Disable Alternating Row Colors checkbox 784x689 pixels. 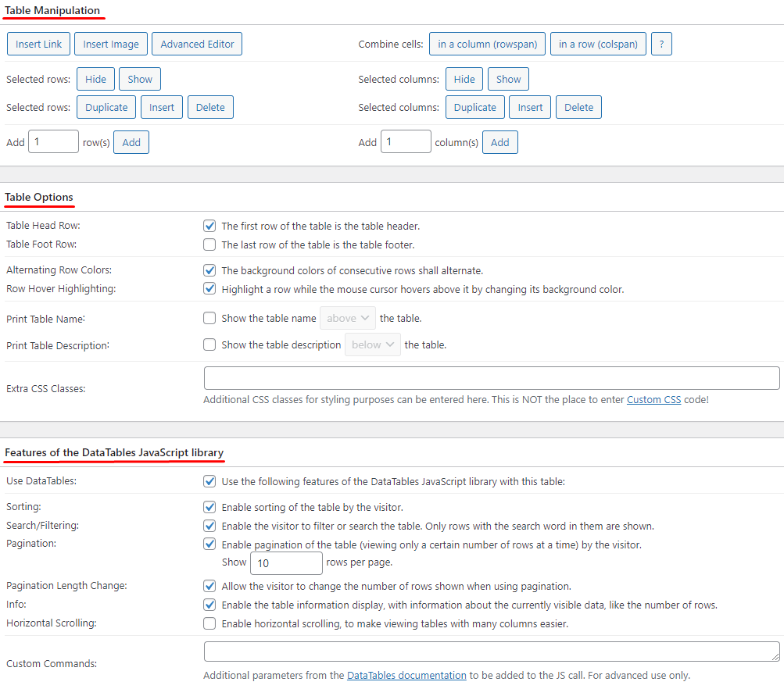pyautogui.click(x=209, y=270)
